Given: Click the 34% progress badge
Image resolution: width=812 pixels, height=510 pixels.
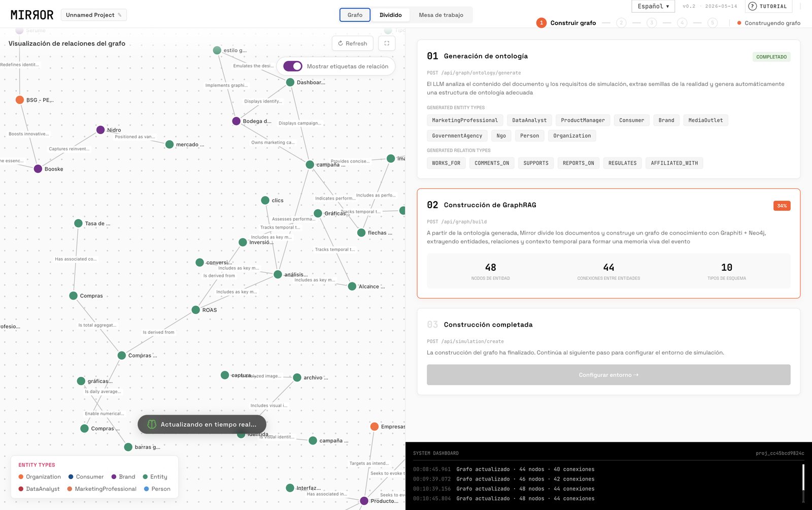Looking at the screenshot, I should click(782, 206).
